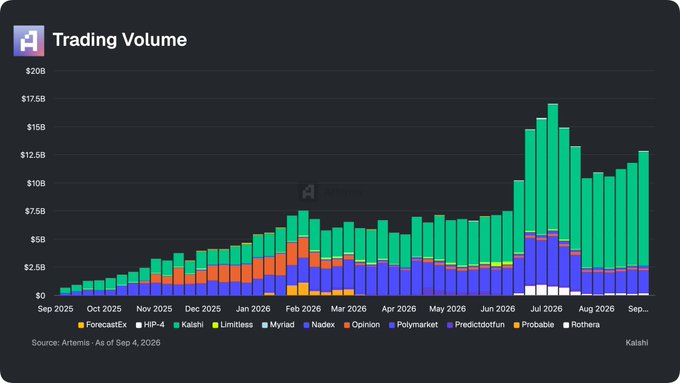
Task: Click the $7.5B y-axis label
Action: 35,211
